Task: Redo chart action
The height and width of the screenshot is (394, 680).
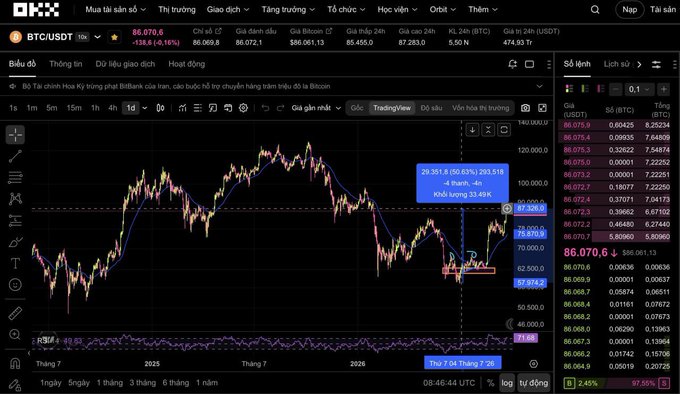Action: [x=281, y=108]
